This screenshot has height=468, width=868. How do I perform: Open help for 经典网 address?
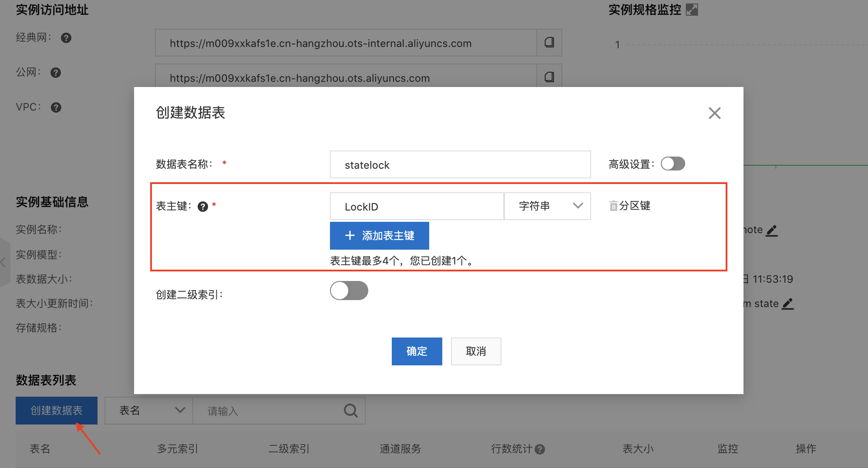[x=66, y=38]
